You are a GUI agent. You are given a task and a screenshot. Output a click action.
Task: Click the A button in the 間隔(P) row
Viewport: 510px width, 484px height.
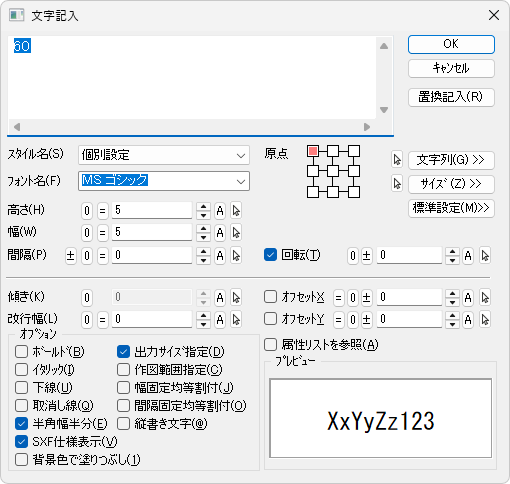click(220, 256)
